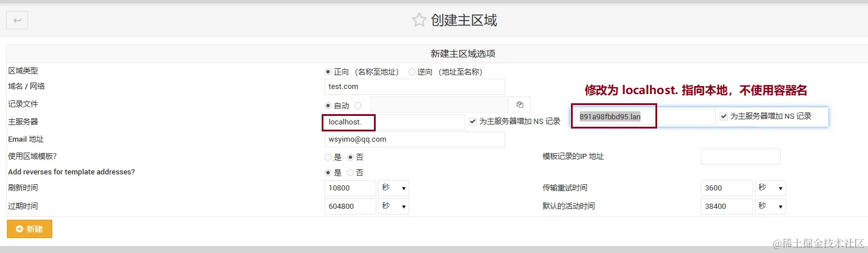Click the 记录文件 path input field
868x253 pixels.
tap(439, 104)
